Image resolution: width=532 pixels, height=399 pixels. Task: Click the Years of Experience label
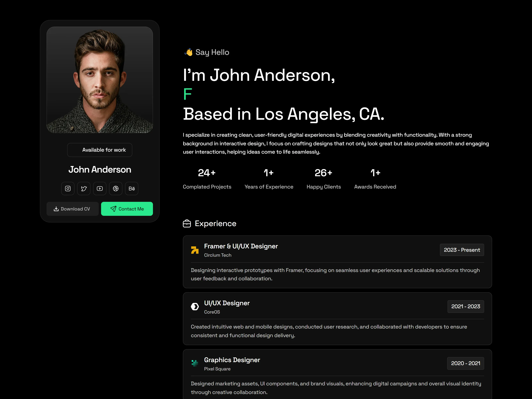tap(269, 187)
